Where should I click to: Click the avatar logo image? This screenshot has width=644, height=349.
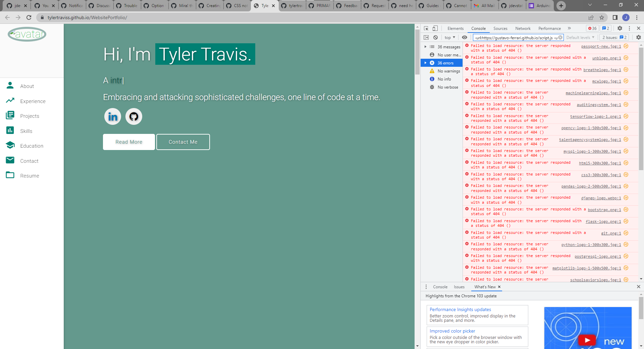27,34
